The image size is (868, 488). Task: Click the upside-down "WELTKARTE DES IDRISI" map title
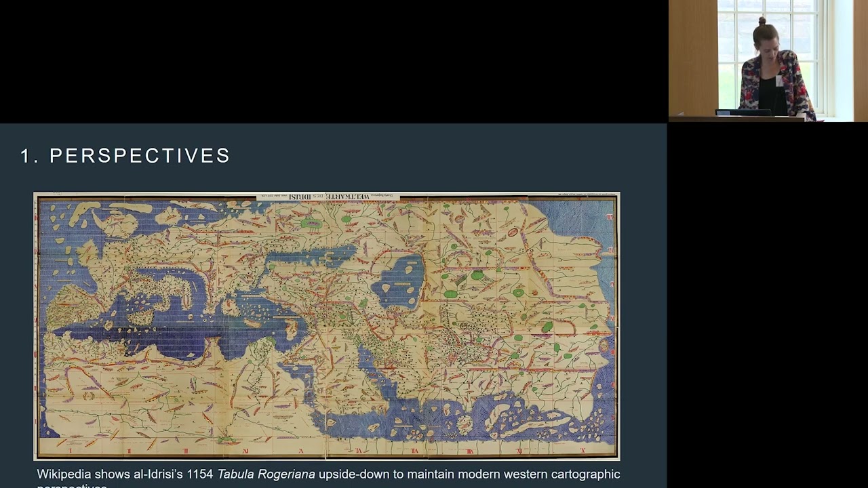click(329, 197)
